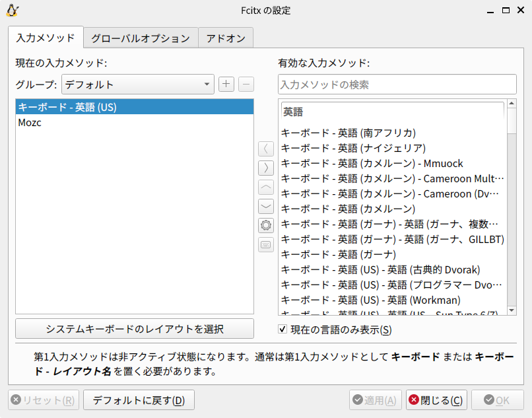
Task: Click scrollbar down arrow in available list
Action: pos(512,310)
